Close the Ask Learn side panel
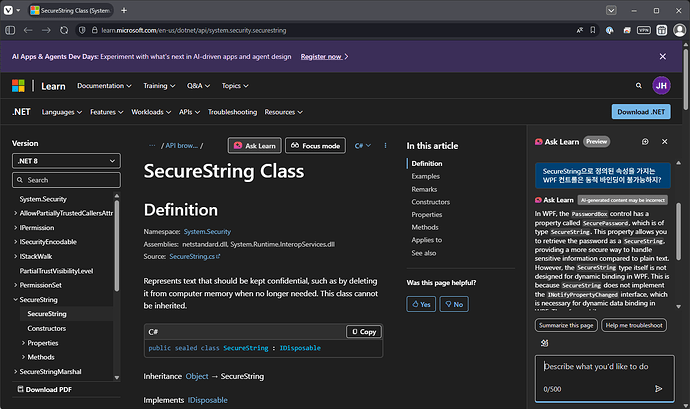690x409 pixels. pyautogui.click(x=664, y=142)
